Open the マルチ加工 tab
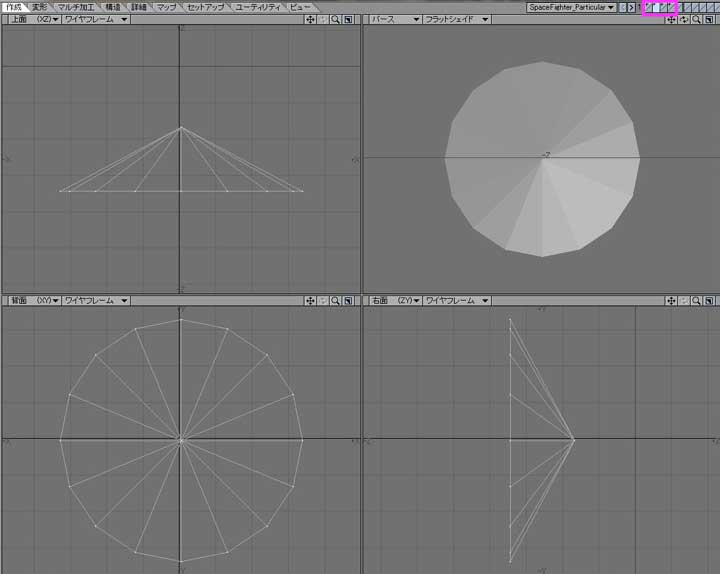The width and height of the screenshot is (720, 574). tap(76, 7)
